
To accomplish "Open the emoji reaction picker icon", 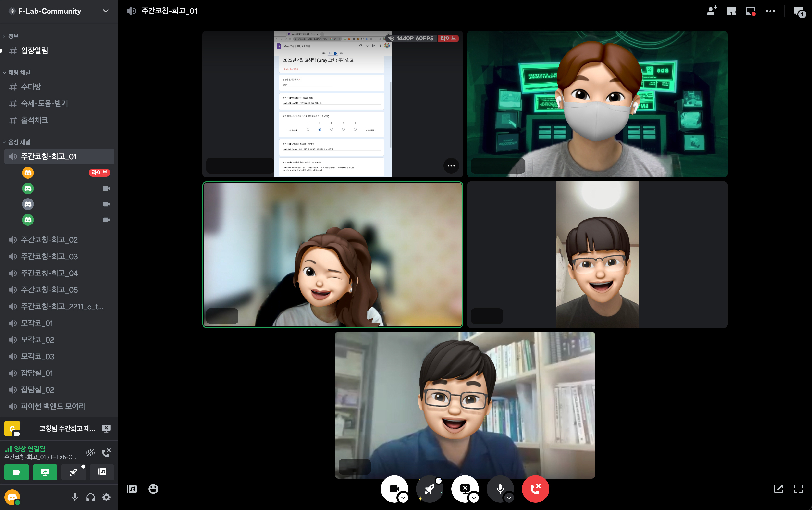I will (153, 489).
